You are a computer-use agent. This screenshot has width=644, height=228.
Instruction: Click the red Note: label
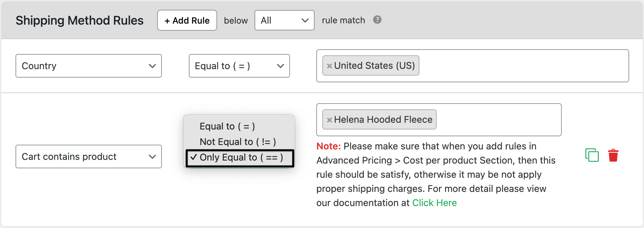(328, 146)
